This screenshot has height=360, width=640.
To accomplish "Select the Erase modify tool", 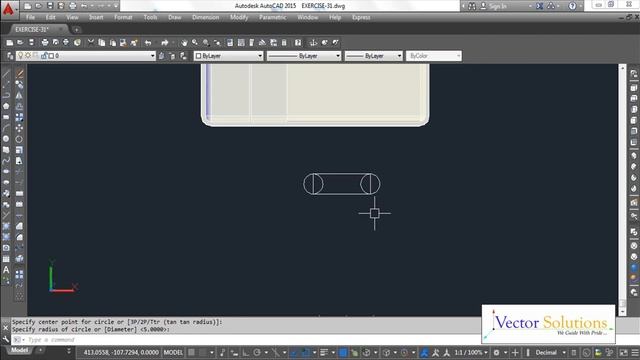I will pos(19,73).
